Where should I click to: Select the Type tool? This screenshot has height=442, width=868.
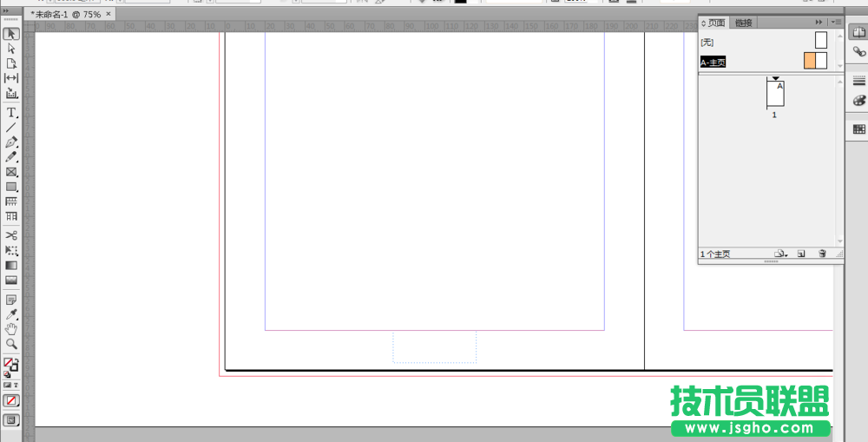[11, 112]
